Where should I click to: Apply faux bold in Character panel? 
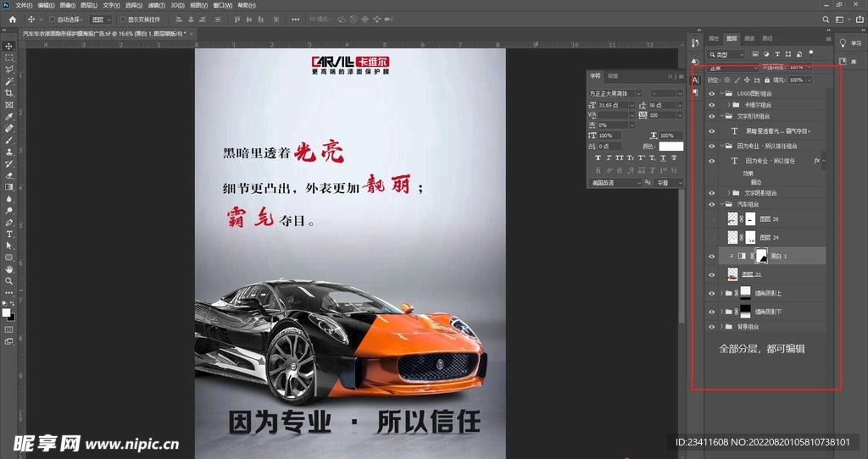(598, 158)
